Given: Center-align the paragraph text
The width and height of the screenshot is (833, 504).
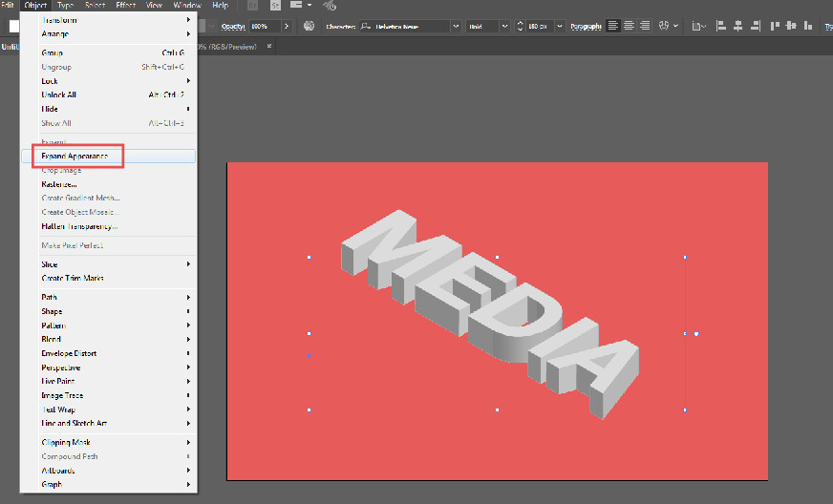Looking at the screenshot, I should [x=630, y=26].
